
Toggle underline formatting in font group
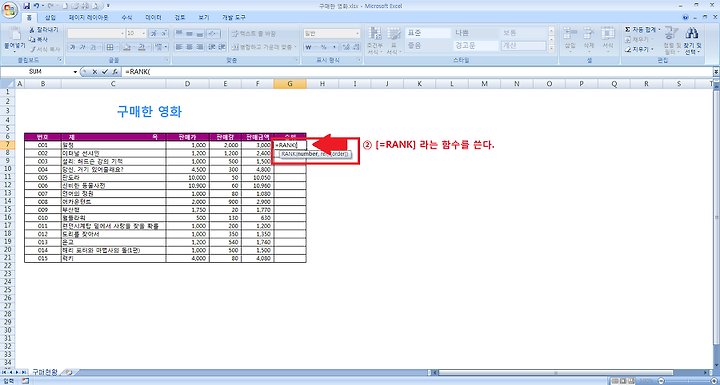coord(93,47)
